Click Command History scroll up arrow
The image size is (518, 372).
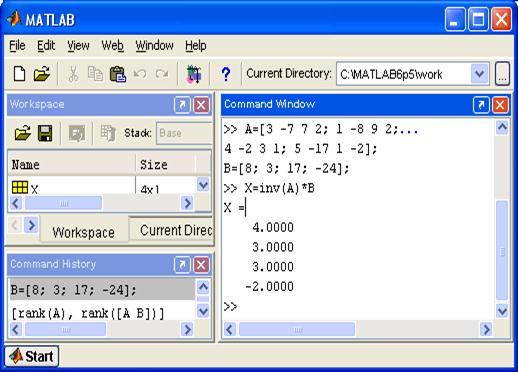pos(203,287)
